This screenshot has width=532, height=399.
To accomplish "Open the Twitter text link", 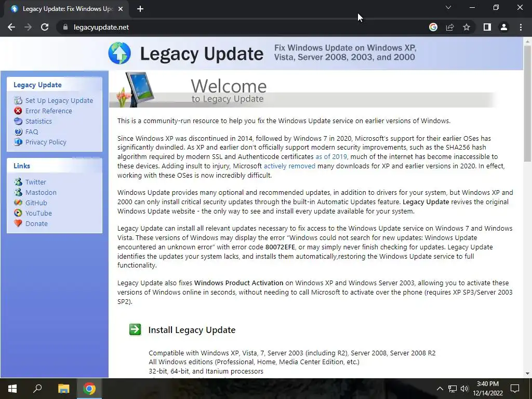I will tap(36, 182).
